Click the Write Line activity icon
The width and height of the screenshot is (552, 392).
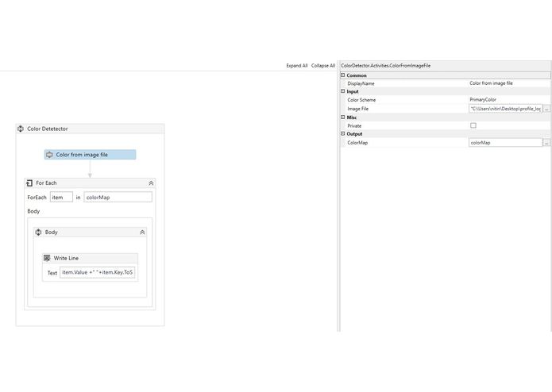point(47,258)
